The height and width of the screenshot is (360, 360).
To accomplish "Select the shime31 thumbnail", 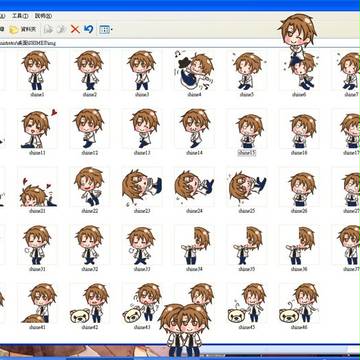I will coord(37,245).
